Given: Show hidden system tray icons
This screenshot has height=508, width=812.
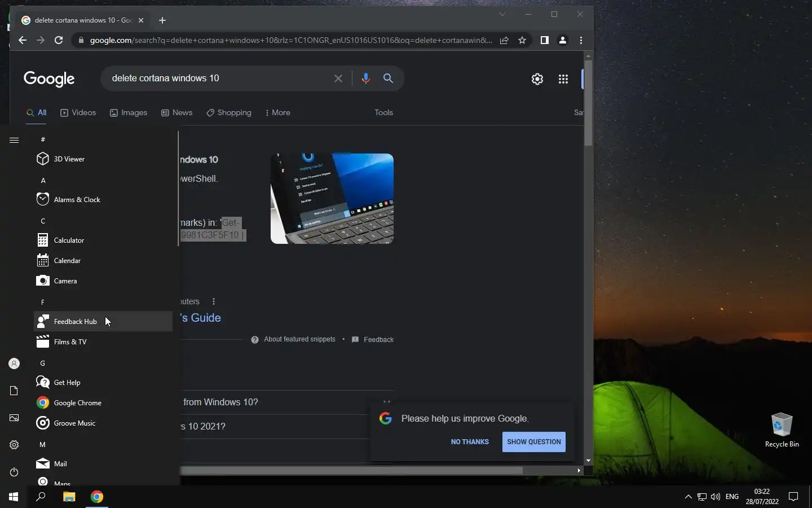Looking at the screenshot, I should (688, 497).
